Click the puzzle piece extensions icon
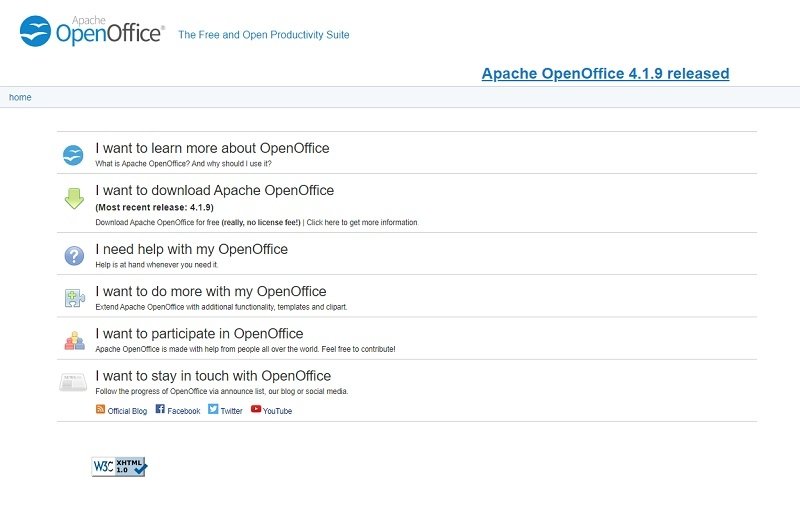The width and height of the screenshot is (800, 506). click(74, 298)
